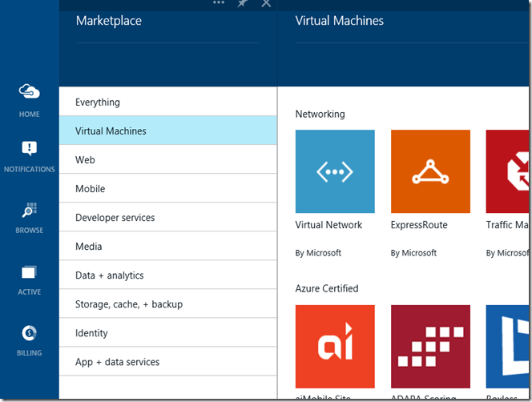Select the ExpressRoute tile
Screen dimensions: 532x402
click(430, 171)
